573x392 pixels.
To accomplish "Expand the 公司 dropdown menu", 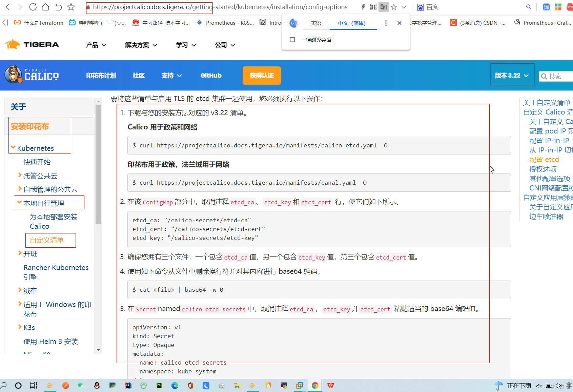I will point(225,45).
